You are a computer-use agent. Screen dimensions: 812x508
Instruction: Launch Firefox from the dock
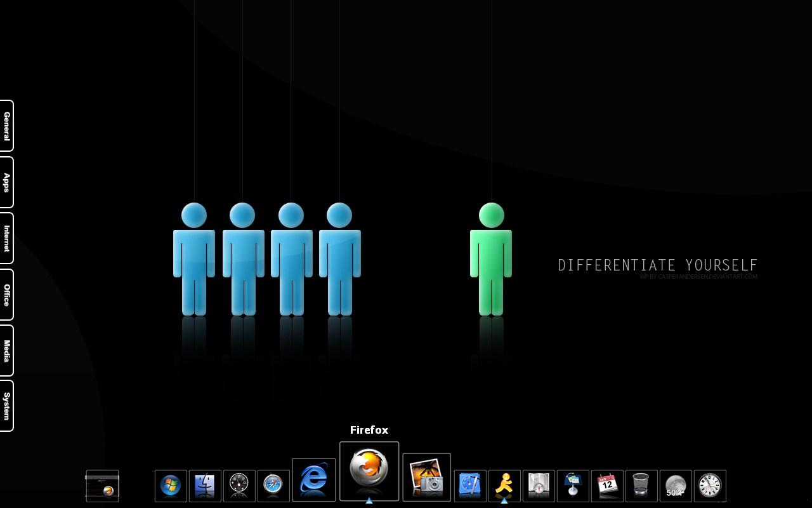tap(369, 471)
